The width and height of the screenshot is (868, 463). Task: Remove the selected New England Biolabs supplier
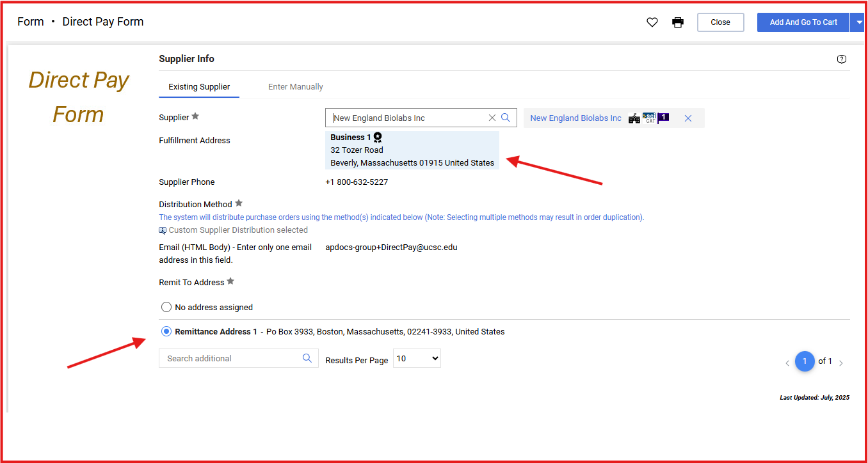click(x=688, y=118)
